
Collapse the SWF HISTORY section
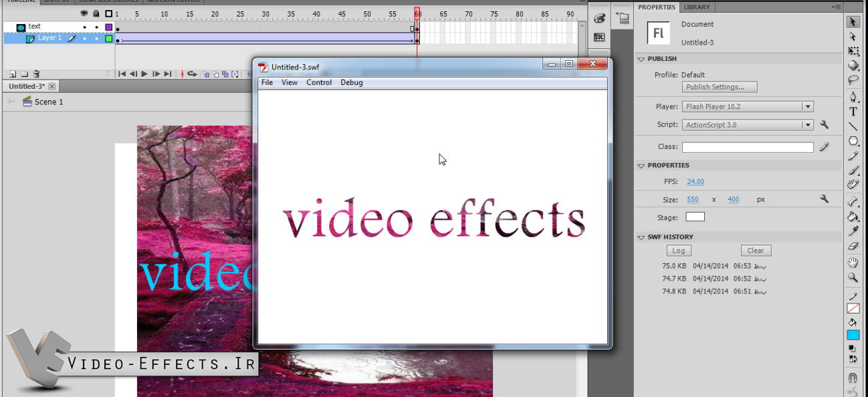(641, 237)
